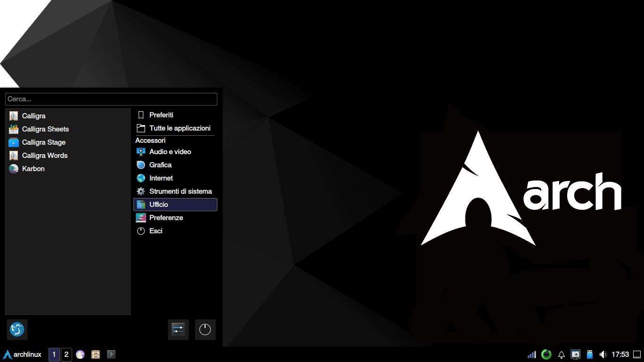Open the USB removable drive tray icon
This screenshot has height=362, width=644.
click(590, 354)
